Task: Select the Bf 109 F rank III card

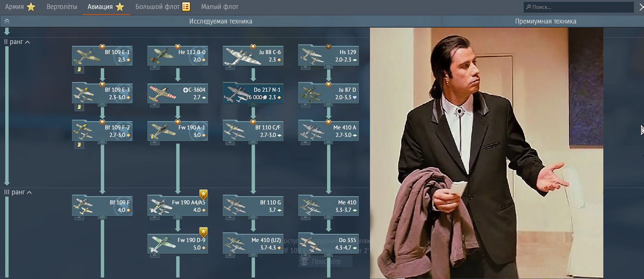Action: click(x=102, y=206)
